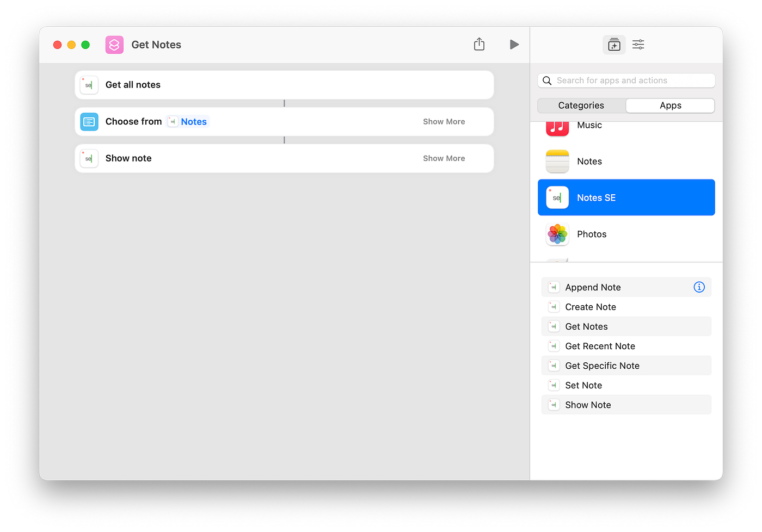Switch to the Apps tab
The height and width of the screenshot is (532, 762).
click(671, 106)
